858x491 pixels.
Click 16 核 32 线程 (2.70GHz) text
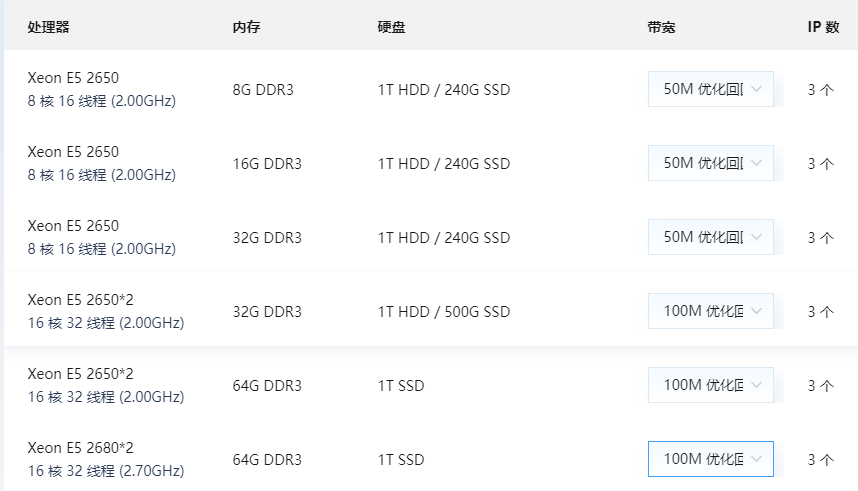[106, 471]
